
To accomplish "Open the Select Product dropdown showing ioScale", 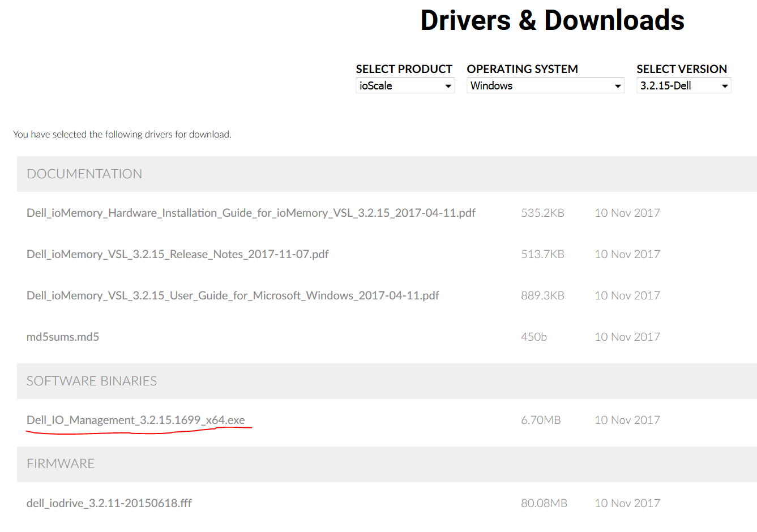I will 405,86.
